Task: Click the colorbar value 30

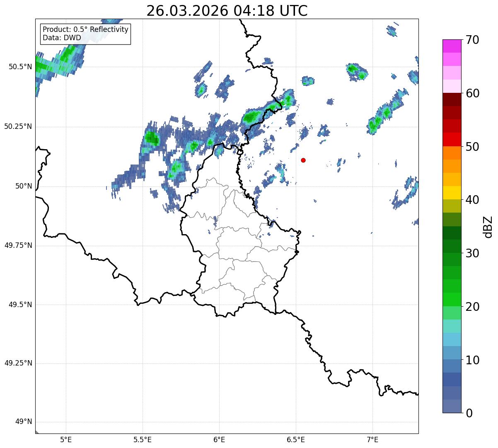Action: (472, 253)
